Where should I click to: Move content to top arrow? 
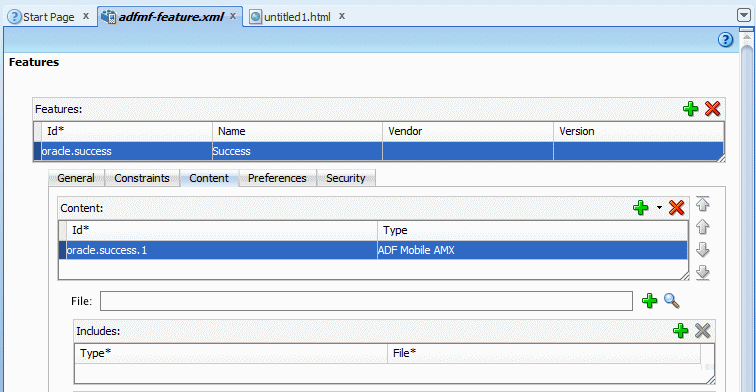pos(702,204)
